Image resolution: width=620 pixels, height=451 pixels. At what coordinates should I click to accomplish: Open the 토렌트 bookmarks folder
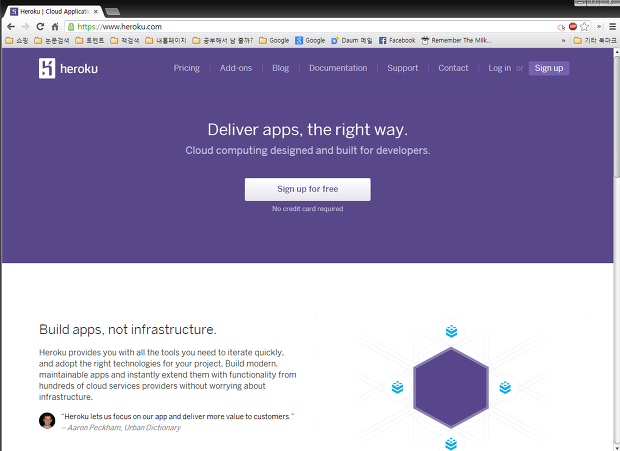pos(90,40)
